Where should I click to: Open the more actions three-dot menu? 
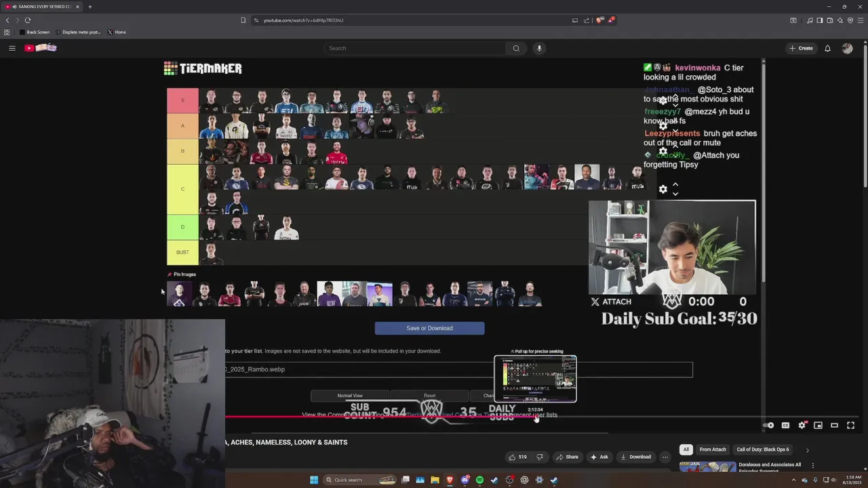(x=665, y=457)
